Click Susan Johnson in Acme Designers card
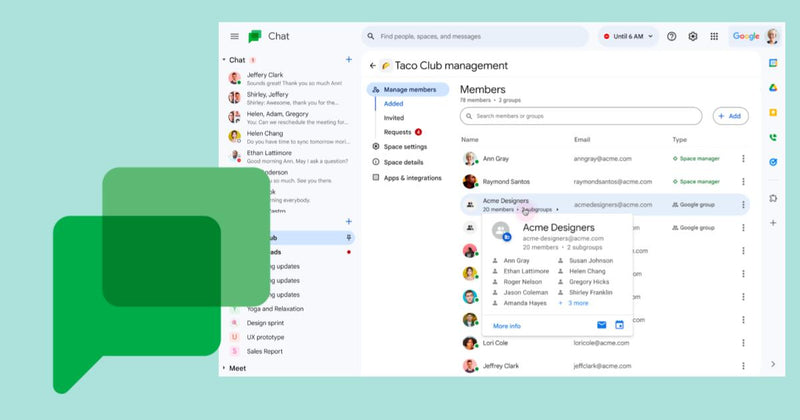 coord(591,260)
